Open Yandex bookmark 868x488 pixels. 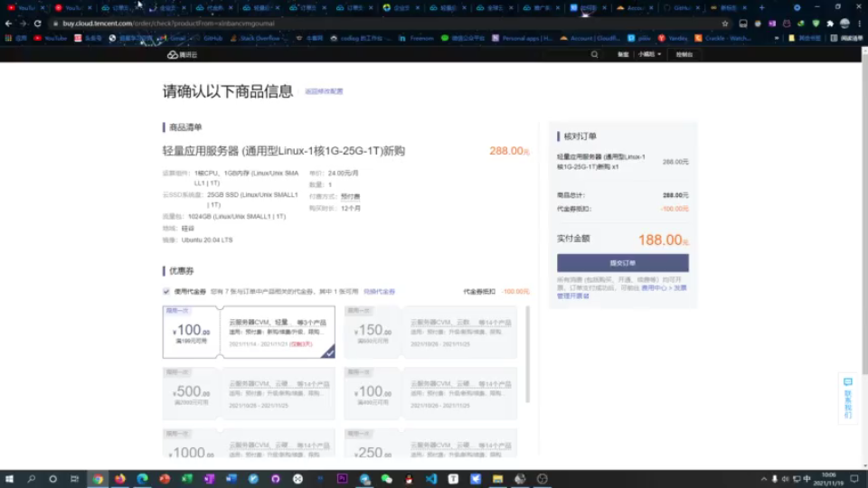tap(673, 38)
